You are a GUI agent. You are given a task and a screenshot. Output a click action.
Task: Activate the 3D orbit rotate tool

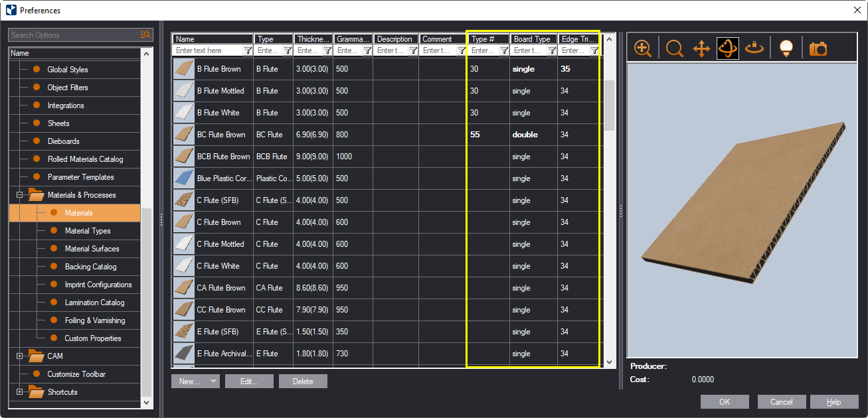point(728,48)
